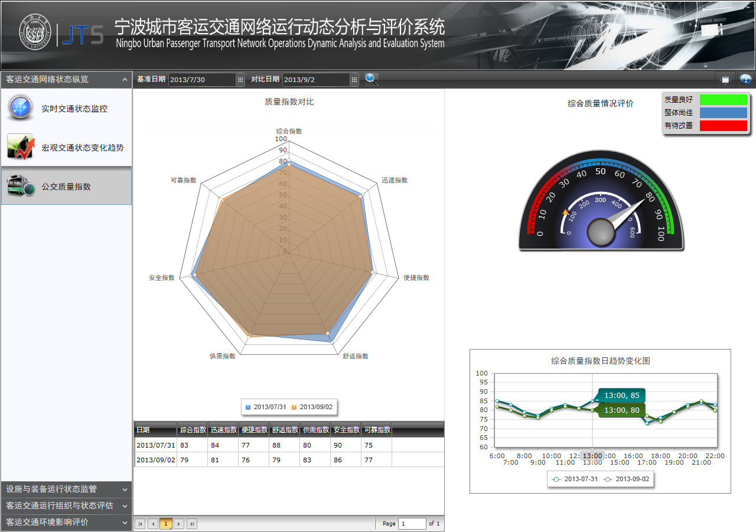Click the magnifier search icon beside dates
Image resolution: width=756 pixels, height=532 pixels.
click(x=372, y=79)
